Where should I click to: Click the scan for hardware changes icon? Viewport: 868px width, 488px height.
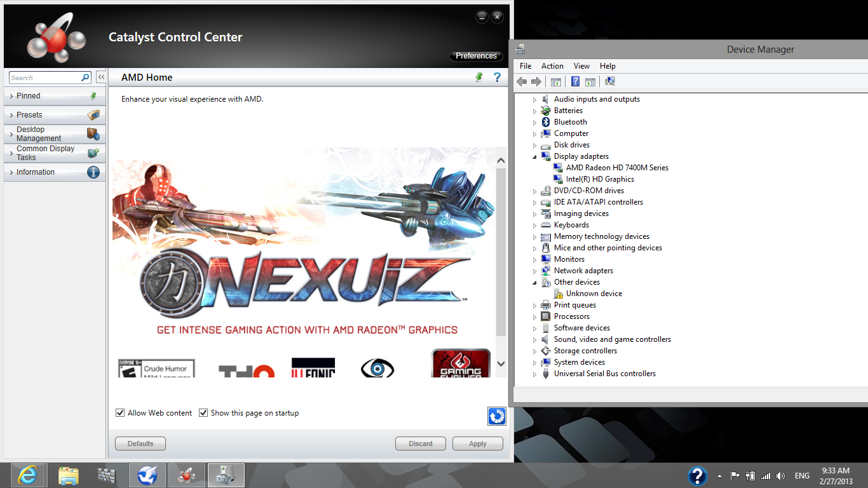(x=610, y=81)
